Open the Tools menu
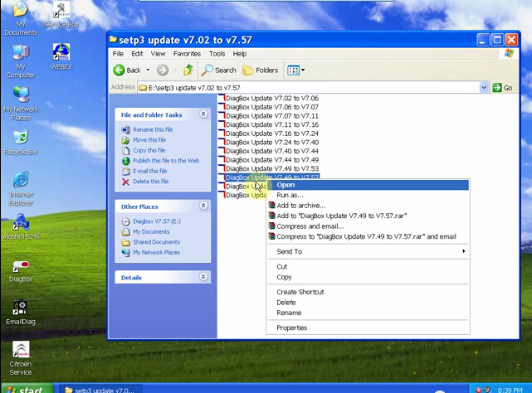This screenshot has height=393, width=532. (x=217, y=54)
